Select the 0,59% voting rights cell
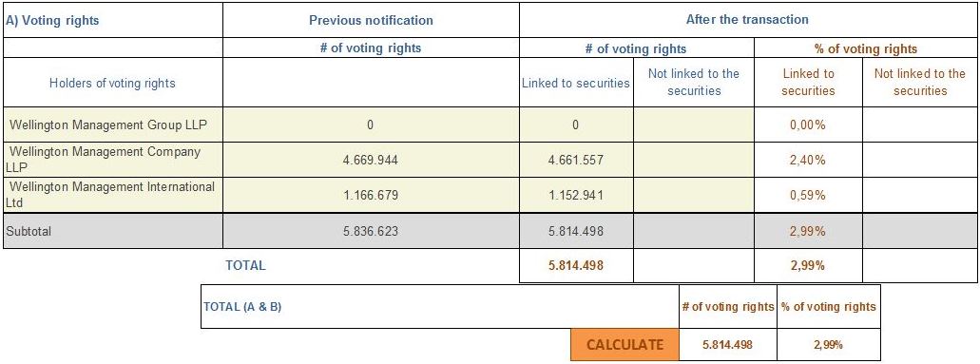 click(808, 195)
